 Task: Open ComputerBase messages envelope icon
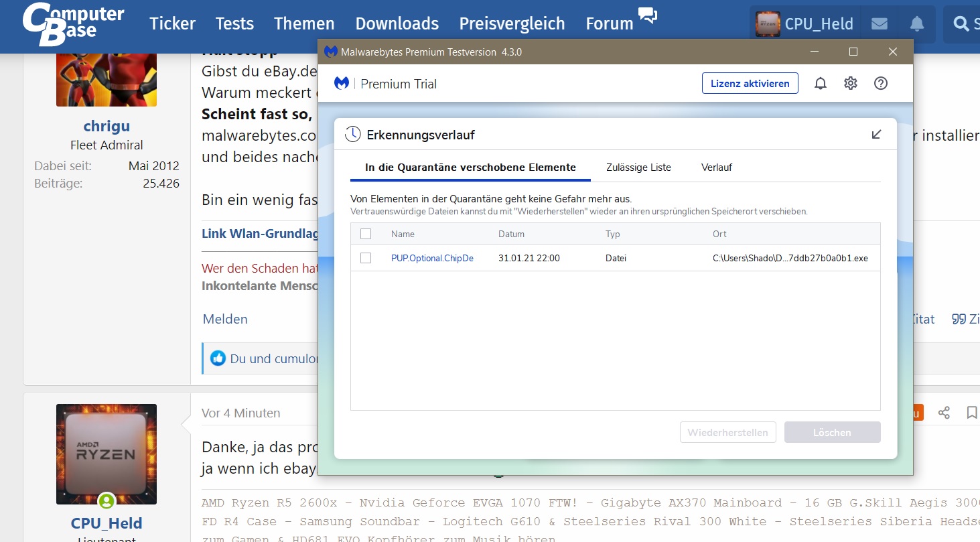pos(880,24)
